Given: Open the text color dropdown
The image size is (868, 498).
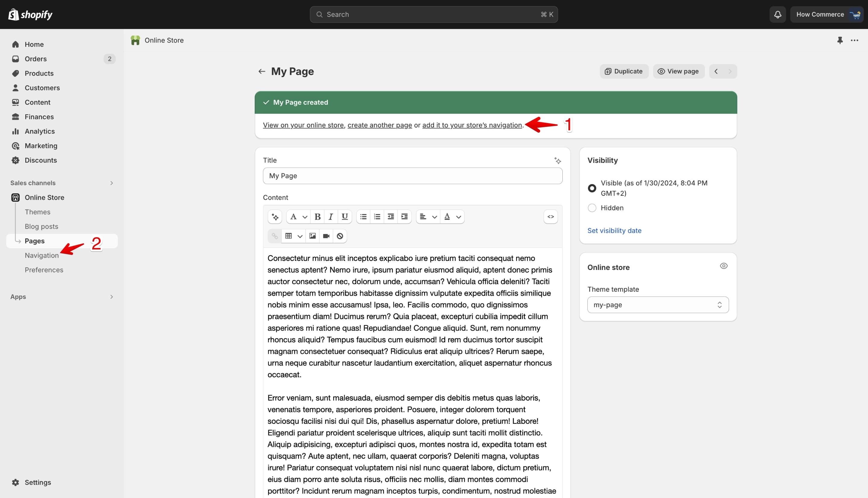Looking at the screenshot, I should [452, 217].
